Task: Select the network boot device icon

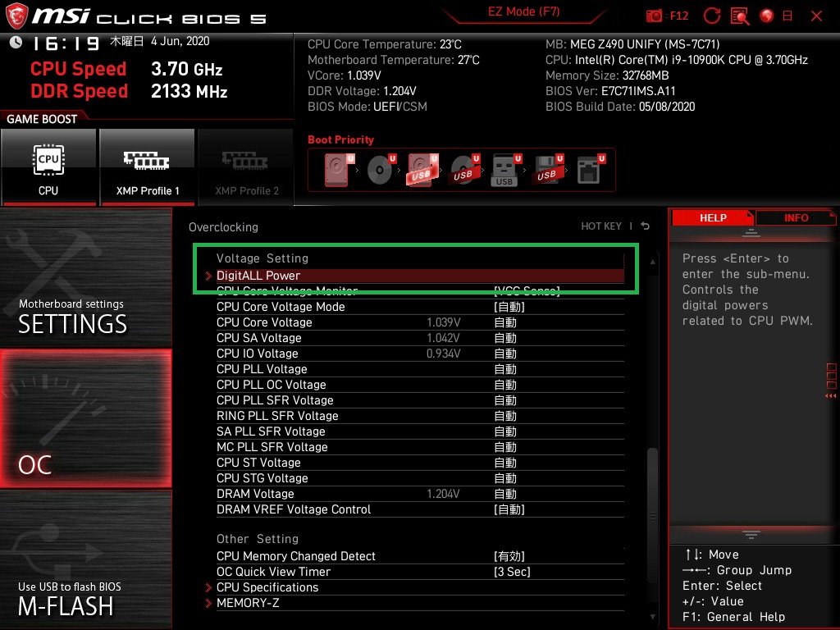Action: (x=591, y=170)
